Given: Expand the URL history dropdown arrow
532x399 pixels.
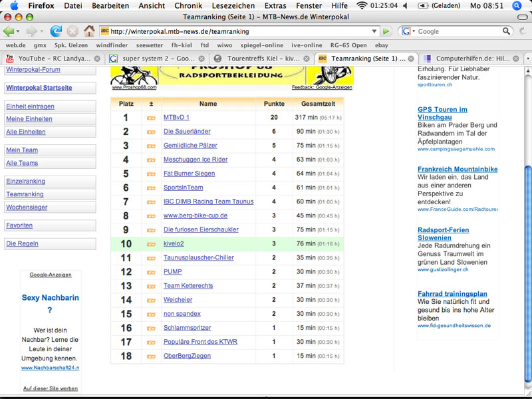Looking at the screenshot, I should (375, 31).
